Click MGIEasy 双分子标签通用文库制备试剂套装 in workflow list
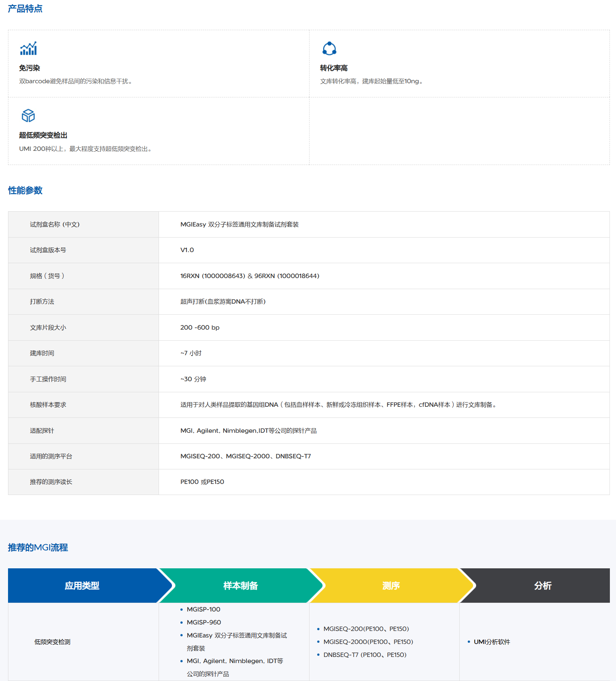Screen dimensions: 616x681 point(237,642)
